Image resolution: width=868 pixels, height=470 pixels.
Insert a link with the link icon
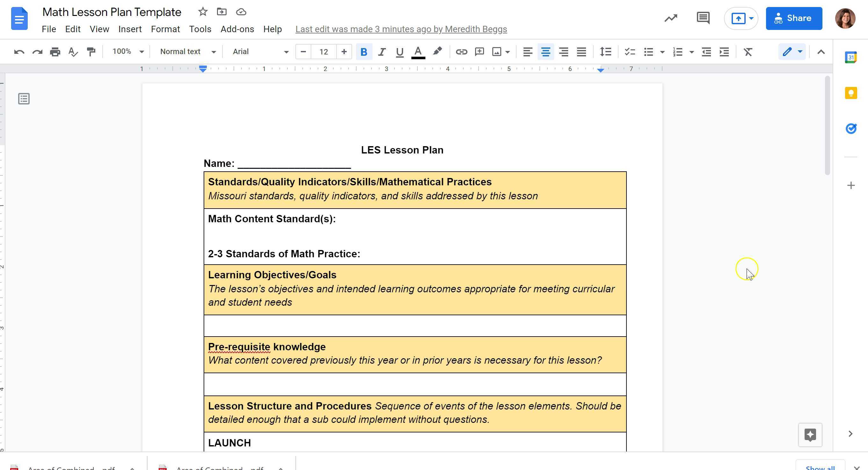coord(461,52)
